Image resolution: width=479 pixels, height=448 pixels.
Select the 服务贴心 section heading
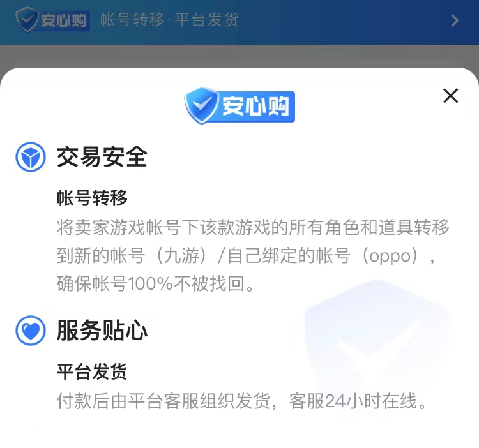point(102,331)
